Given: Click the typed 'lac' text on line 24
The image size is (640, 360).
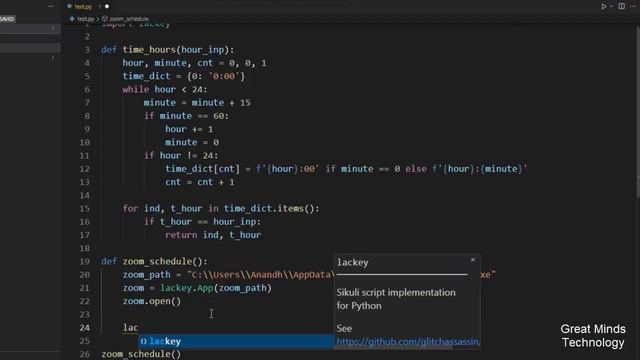Looking at the screenshot, I should [x=131, y=328].
